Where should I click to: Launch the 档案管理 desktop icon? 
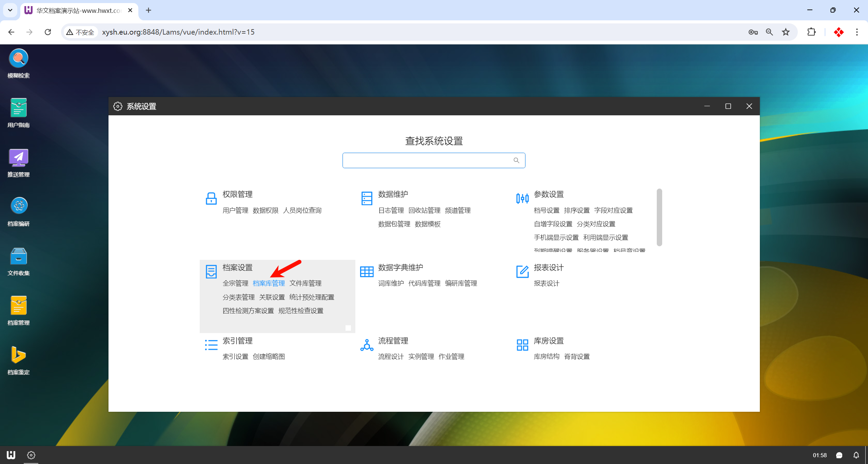(19, 306)
